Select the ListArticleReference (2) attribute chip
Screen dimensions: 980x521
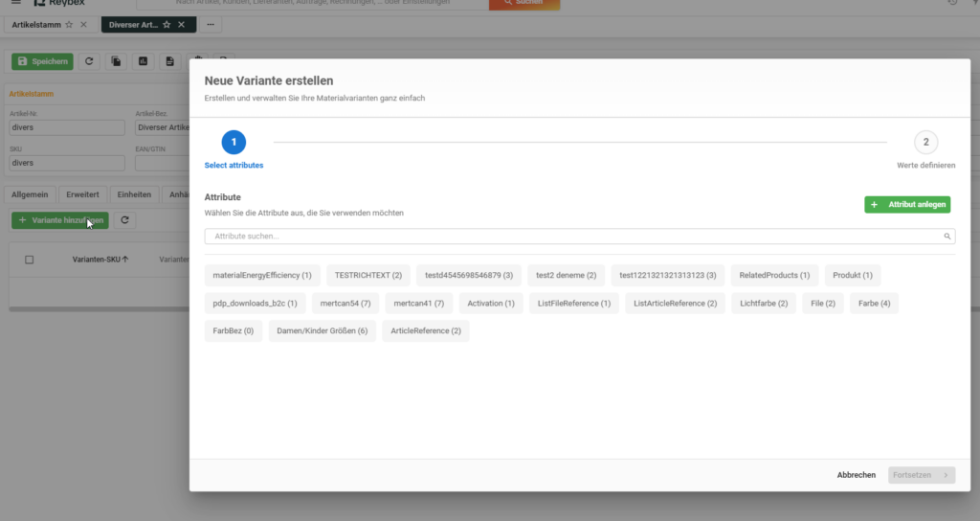coord(675,304)
